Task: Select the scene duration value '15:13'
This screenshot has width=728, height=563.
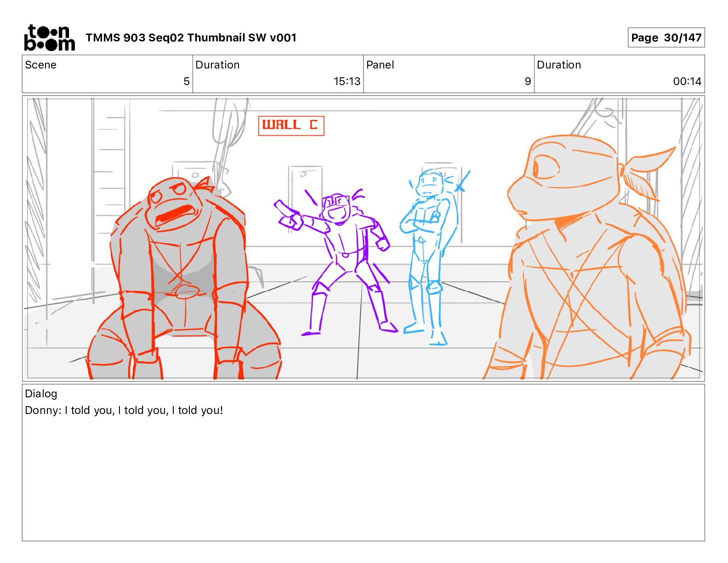Action: pyautogui.click(x=347, y=81)
